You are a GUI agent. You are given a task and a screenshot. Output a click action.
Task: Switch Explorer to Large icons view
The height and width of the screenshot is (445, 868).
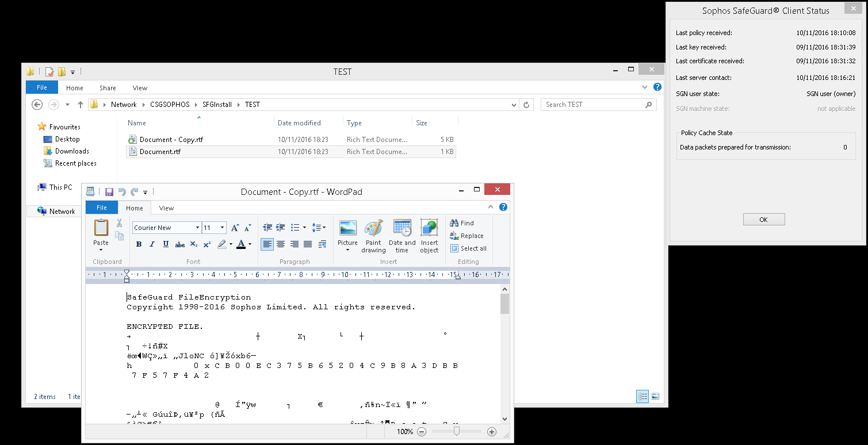tap(655, 396)
